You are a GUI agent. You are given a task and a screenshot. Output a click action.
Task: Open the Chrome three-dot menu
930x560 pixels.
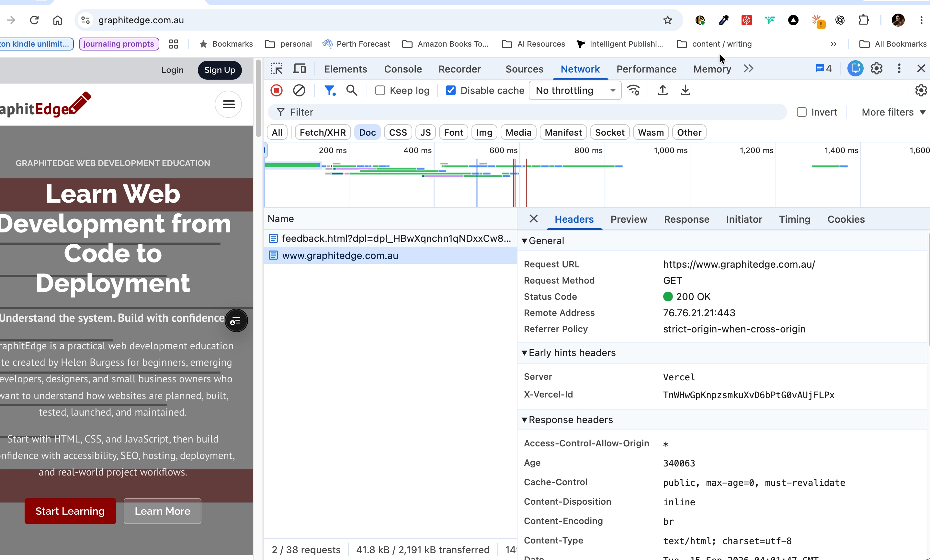(921, 20)
